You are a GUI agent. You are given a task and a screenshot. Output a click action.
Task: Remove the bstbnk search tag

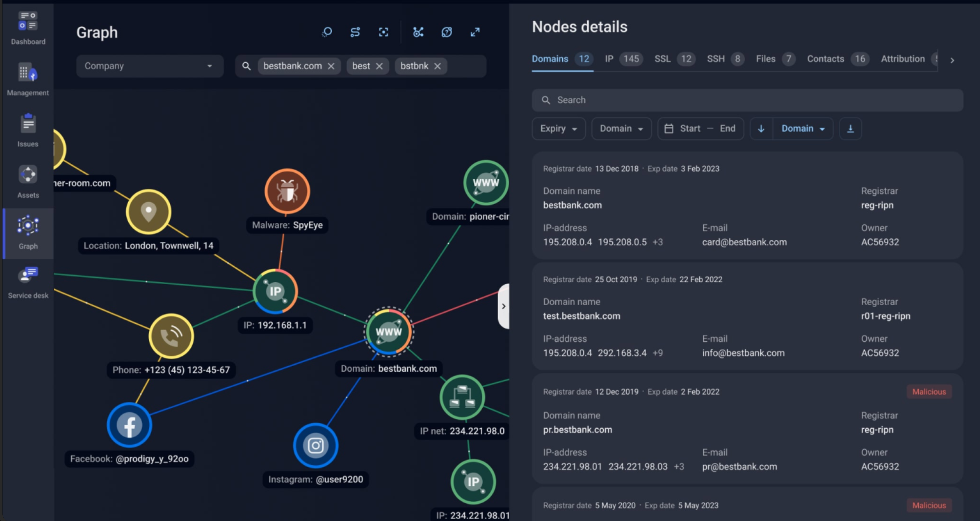(437, 66)
